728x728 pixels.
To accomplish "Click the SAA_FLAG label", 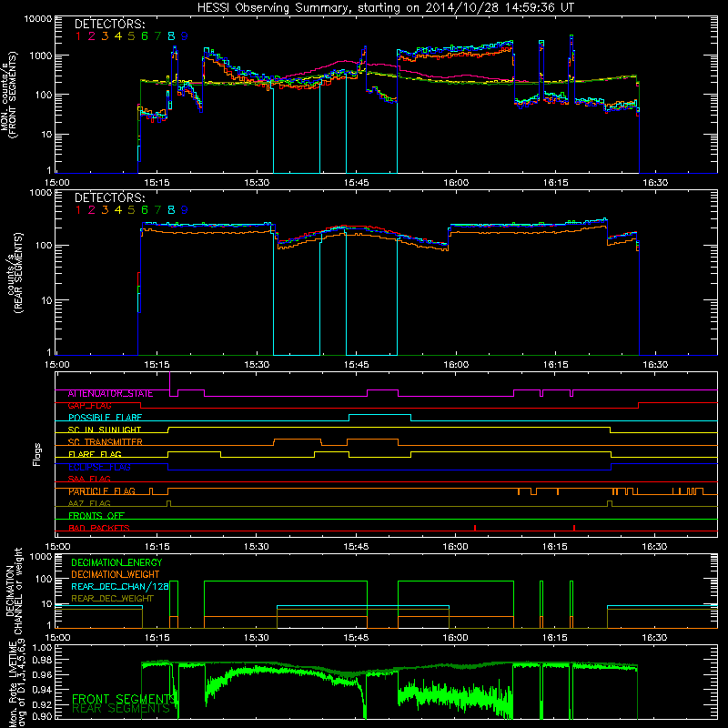I will (x=89, y=479).
